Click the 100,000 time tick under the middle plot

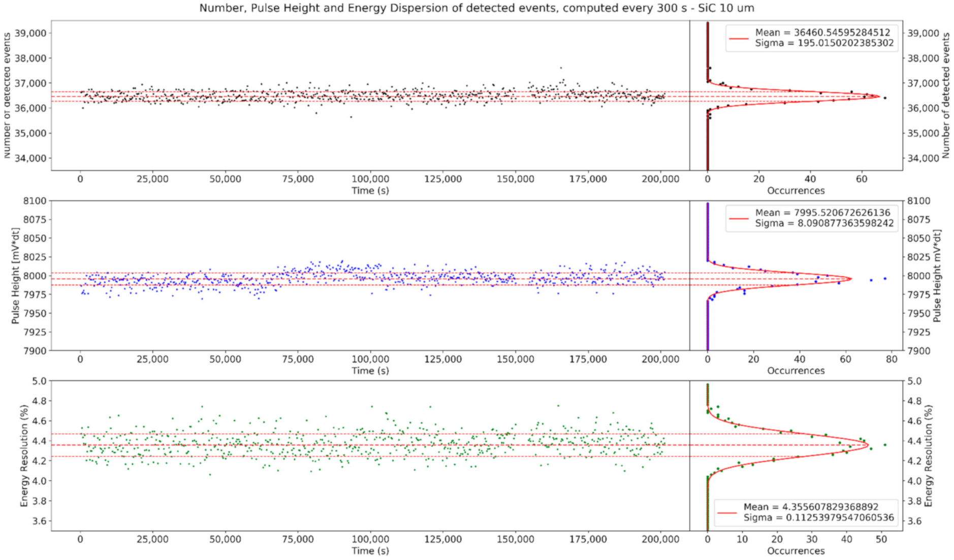point(370,359)
